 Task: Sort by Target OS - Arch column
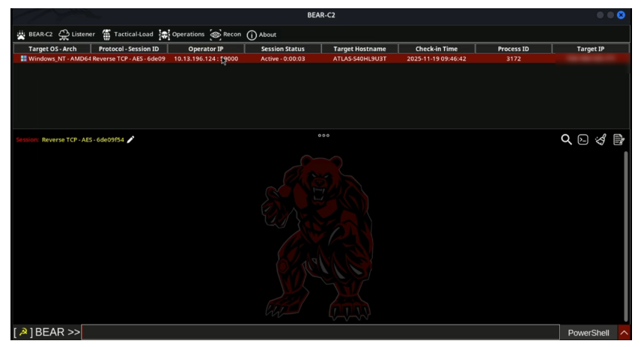click(52, 49)
